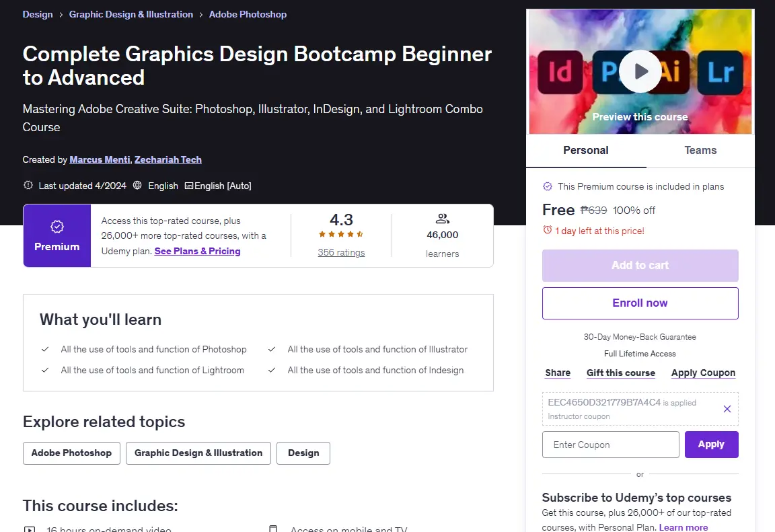Select the Adobe Photoshop topic chip

click(72, 453)
